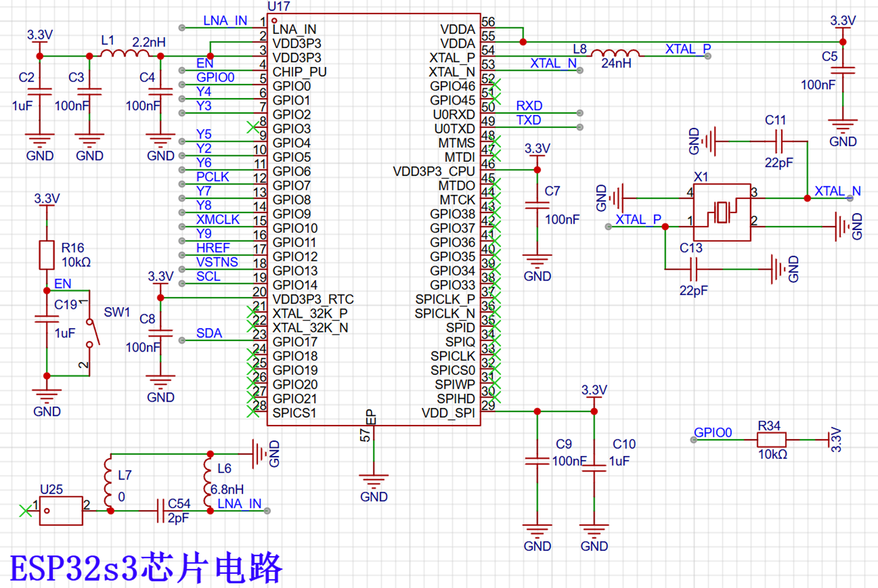Select the VSTNS net label

tap(217, 262)
